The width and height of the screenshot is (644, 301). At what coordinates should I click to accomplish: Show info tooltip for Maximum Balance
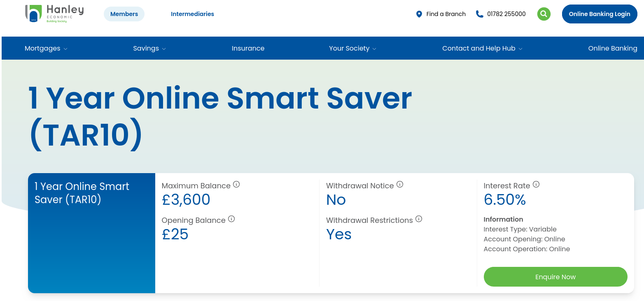[236, 184]
